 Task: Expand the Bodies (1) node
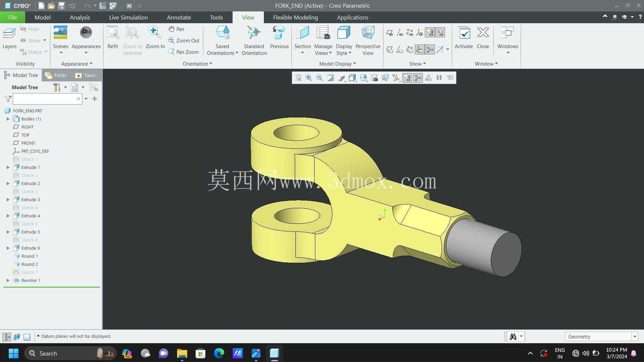pyautogui.click(x=8, y=119)
